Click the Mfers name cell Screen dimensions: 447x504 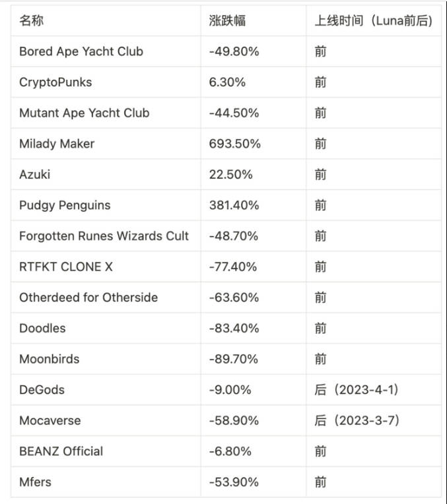coord(35,482)
